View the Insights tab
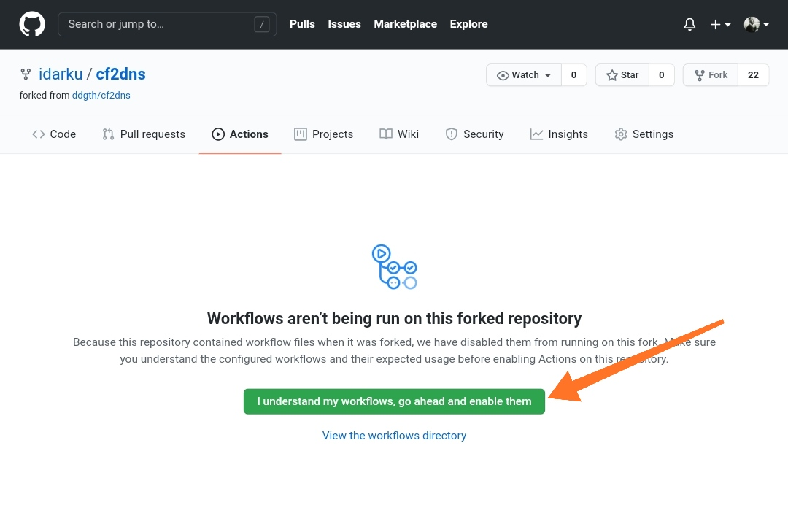Image resolution: width=788 pixels, height=532 pixels. 559,134
